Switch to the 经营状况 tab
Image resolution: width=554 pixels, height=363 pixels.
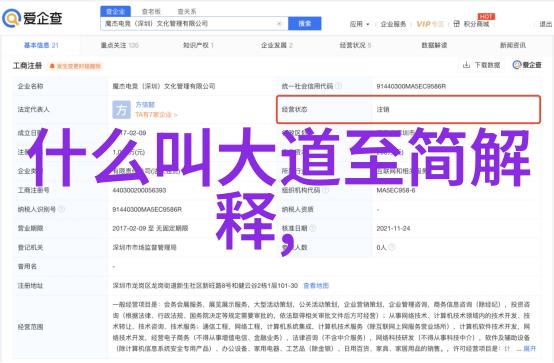(355, 45)
